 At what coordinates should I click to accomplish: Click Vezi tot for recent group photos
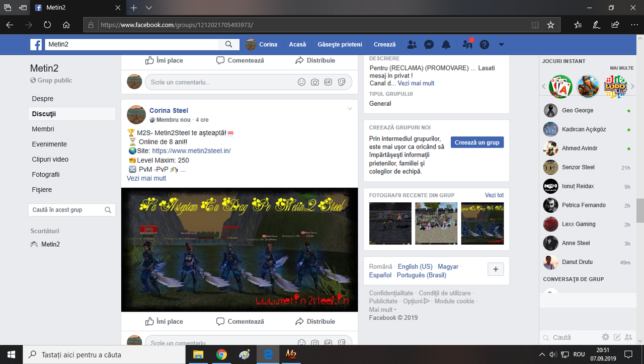tap(494, 195)
